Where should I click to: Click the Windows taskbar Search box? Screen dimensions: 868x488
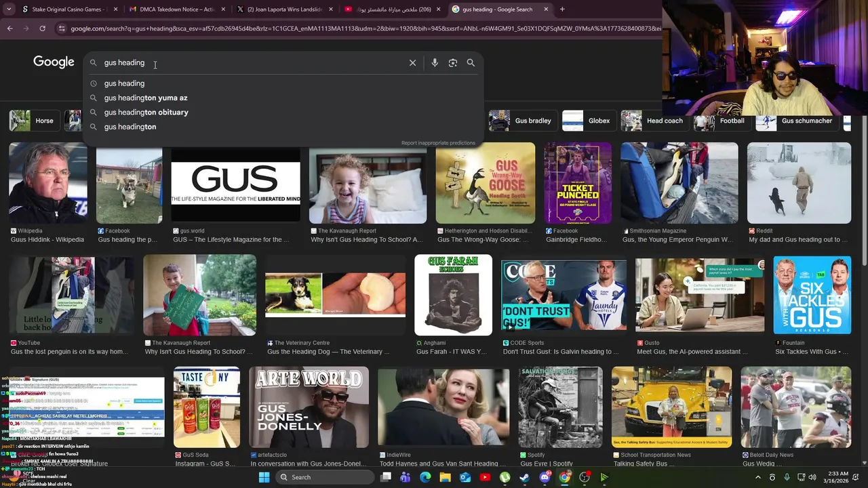pos(325,477)
